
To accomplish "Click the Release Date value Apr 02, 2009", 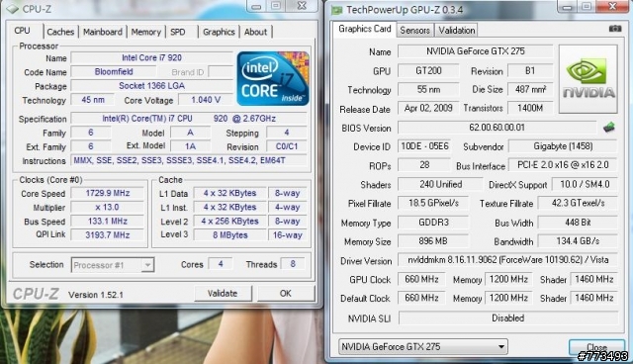I will click(x=428, y=108).
